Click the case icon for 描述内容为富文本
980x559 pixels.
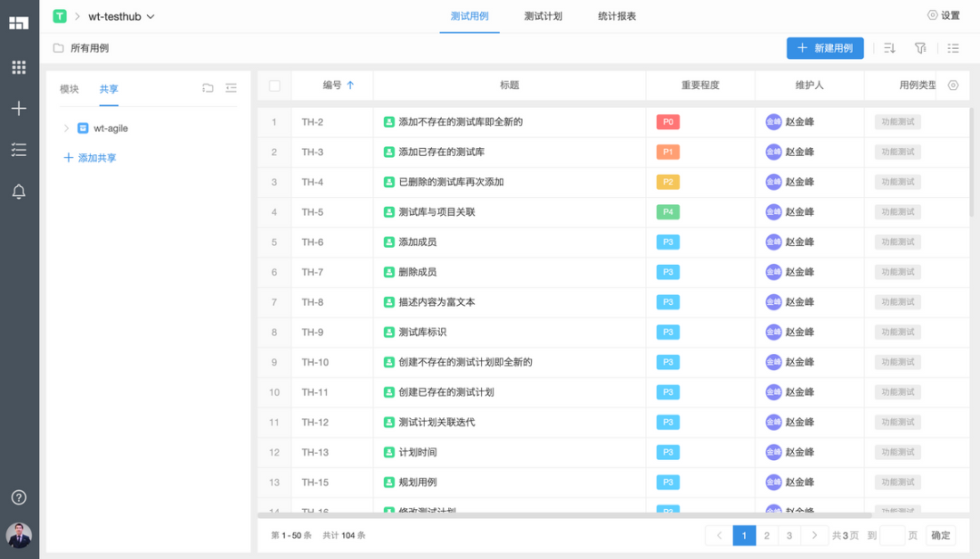tap(388, 302)
